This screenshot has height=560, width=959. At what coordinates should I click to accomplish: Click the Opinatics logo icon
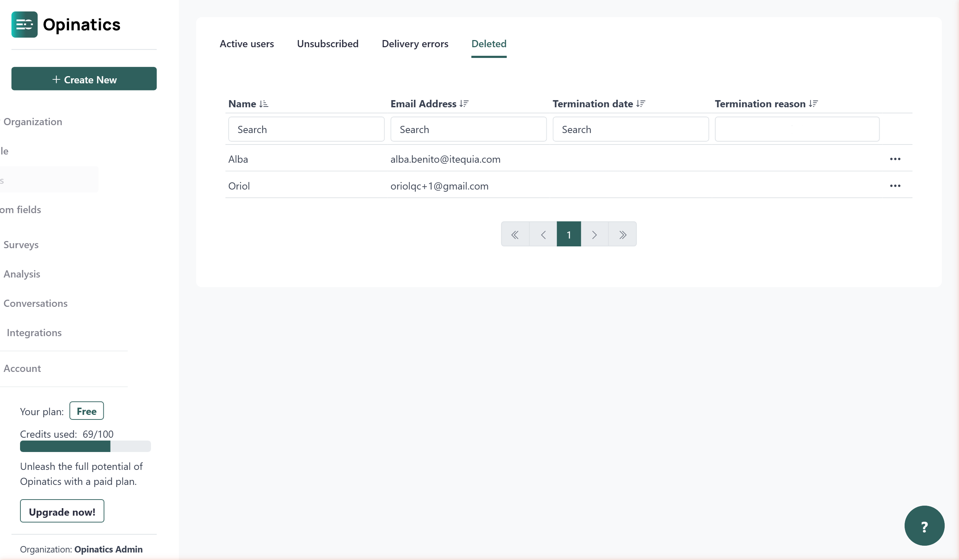pos(24,25)
